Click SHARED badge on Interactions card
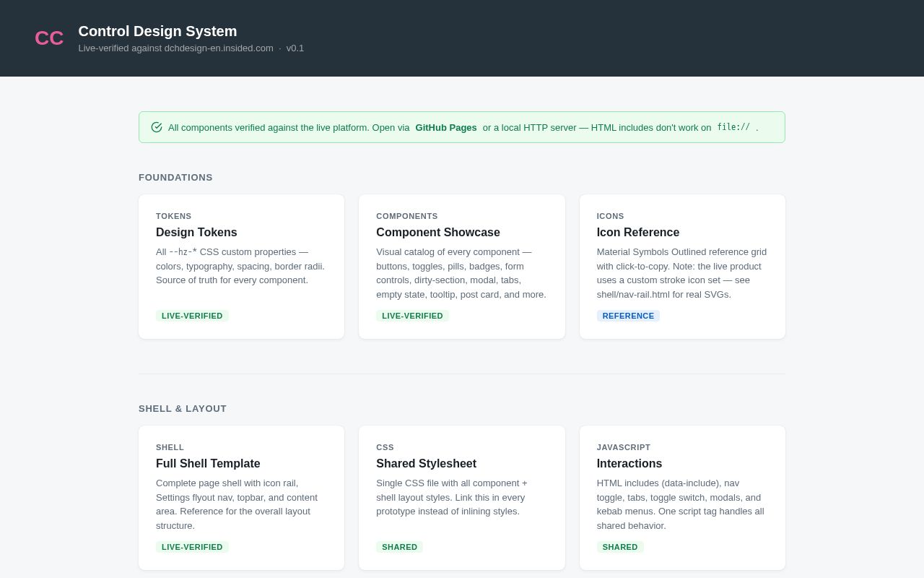 (x=620, y=547)
